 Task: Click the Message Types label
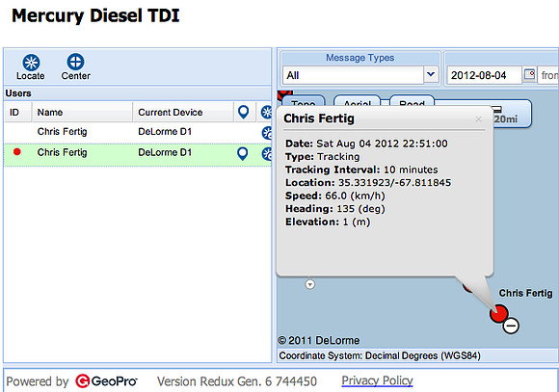pos(360,58)
